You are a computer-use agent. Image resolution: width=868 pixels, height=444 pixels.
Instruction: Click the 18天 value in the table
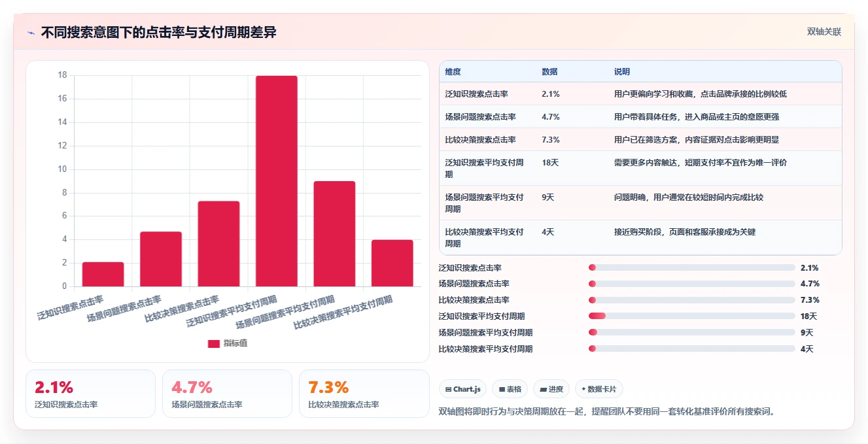pyautogui.click(x=550, y=163)
